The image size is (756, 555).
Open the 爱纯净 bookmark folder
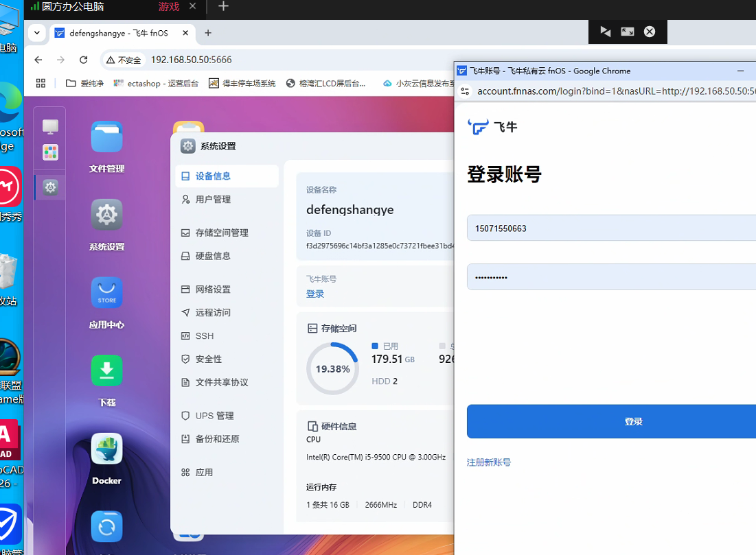coord(85,83)
